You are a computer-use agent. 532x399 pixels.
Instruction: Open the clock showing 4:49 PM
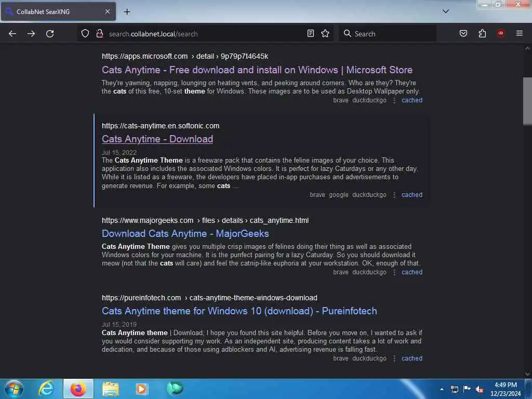point(506,389)
